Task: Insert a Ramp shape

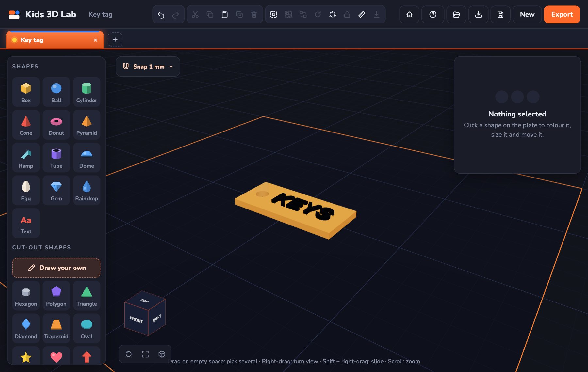Action: point(26,158)
